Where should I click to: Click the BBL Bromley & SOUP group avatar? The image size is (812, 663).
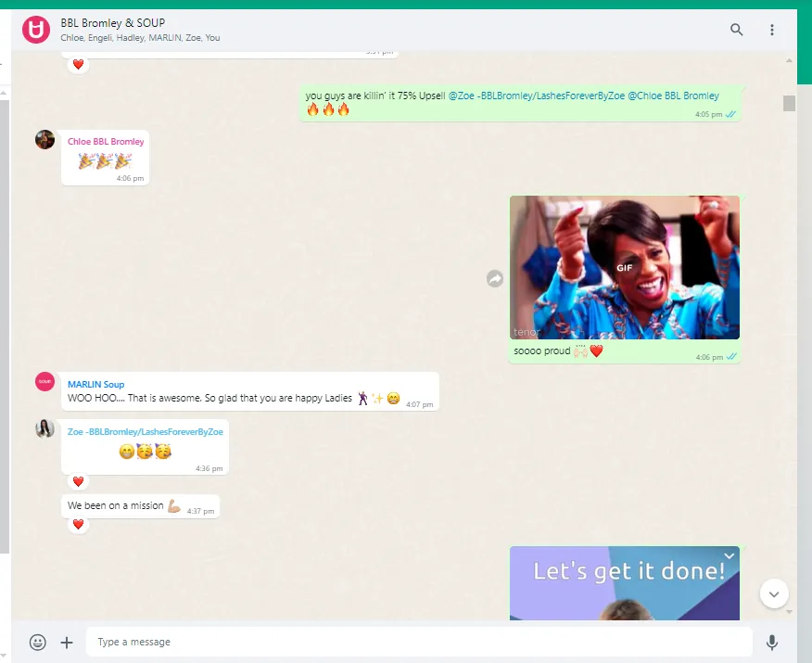36,30
